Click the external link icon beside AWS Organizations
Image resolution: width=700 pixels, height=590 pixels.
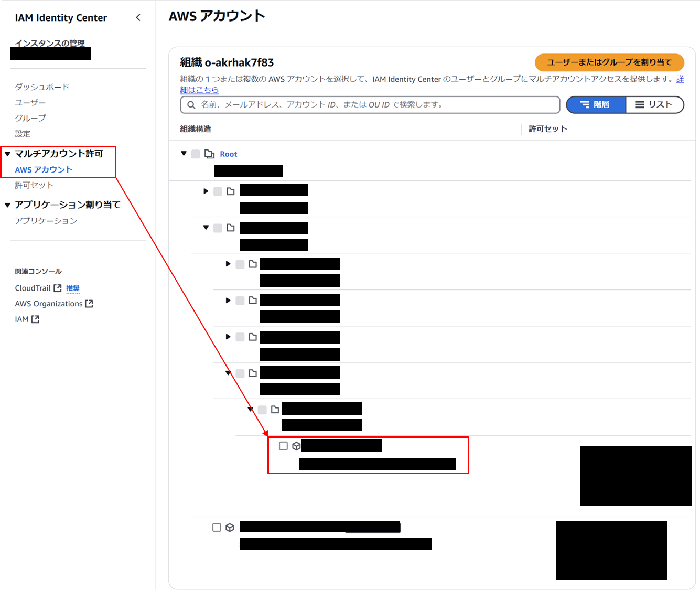(89, 304)
